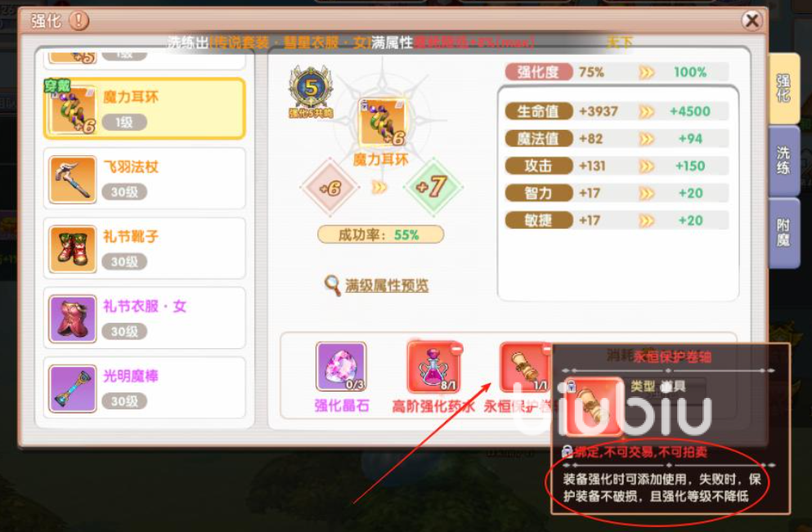Switch to the 洗练 side tab
The height and width of the screenshot is (532, 812).
pyautogui.click(x=783, y=160)
